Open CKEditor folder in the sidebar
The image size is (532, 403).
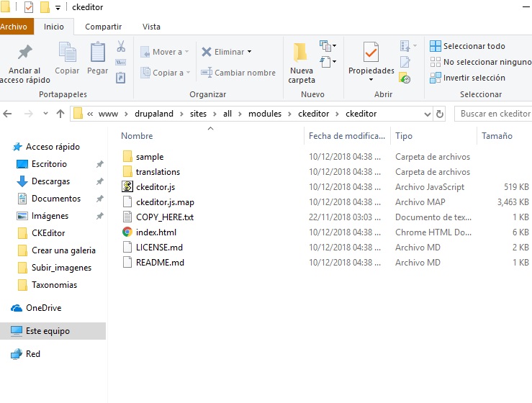(48, 233)
